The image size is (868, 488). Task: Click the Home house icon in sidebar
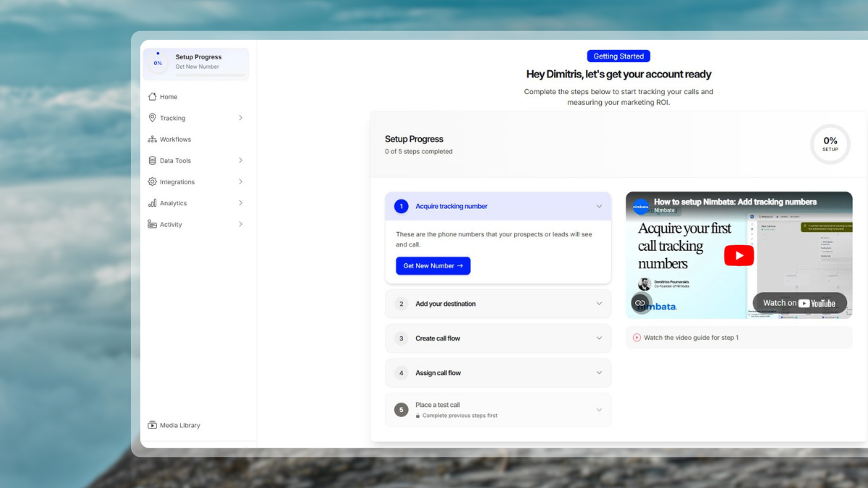(x=152, y=97)
